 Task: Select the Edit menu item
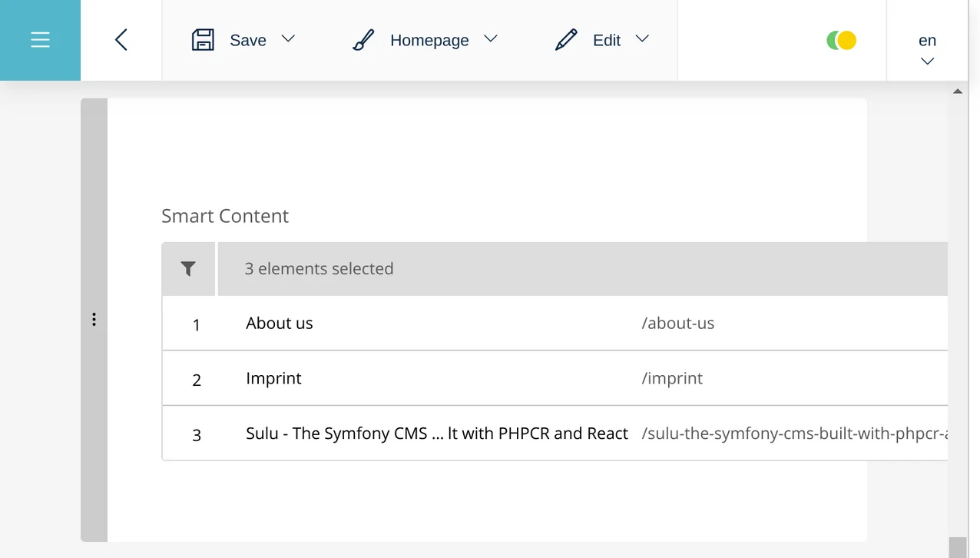(607, 40)
